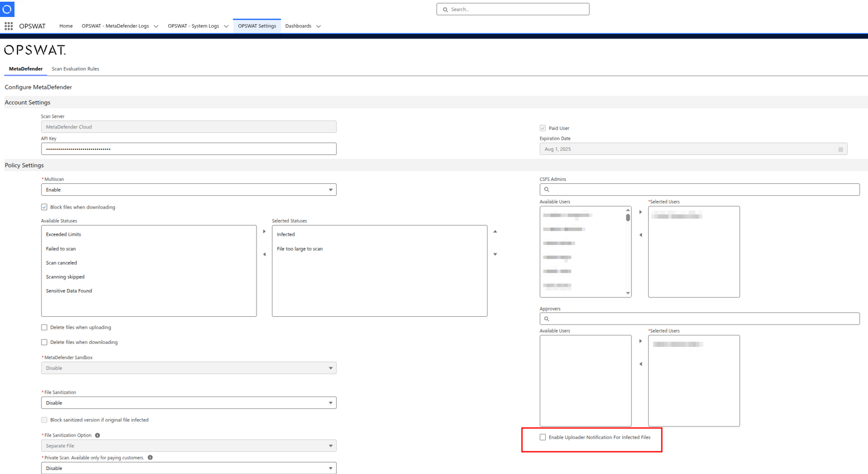The image size is (868, 474).
Task: Move selected status down with down arrow
Action: 495,255
